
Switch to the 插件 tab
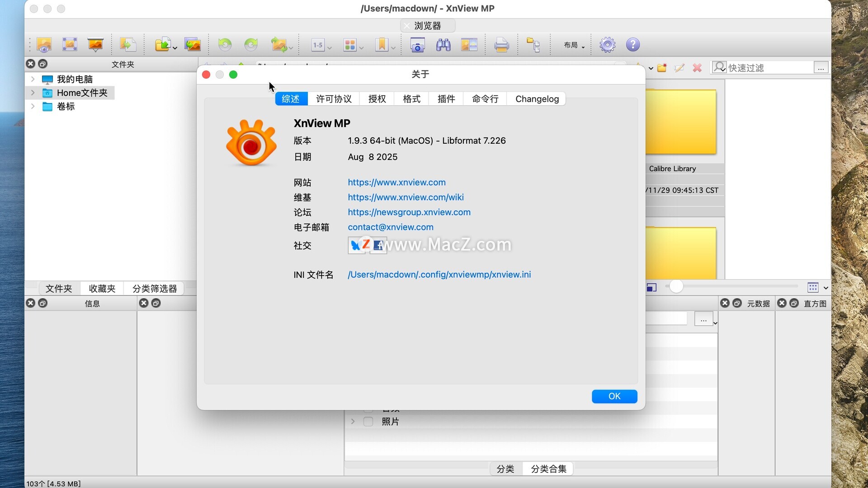point(446,99)
